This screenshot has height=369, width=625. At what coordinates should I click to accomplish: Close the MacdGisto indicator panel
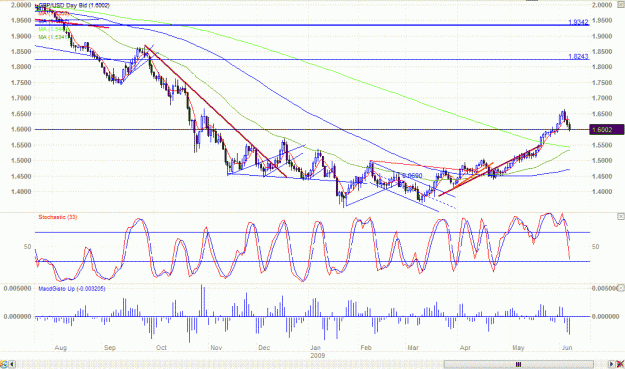coord(621,288)
